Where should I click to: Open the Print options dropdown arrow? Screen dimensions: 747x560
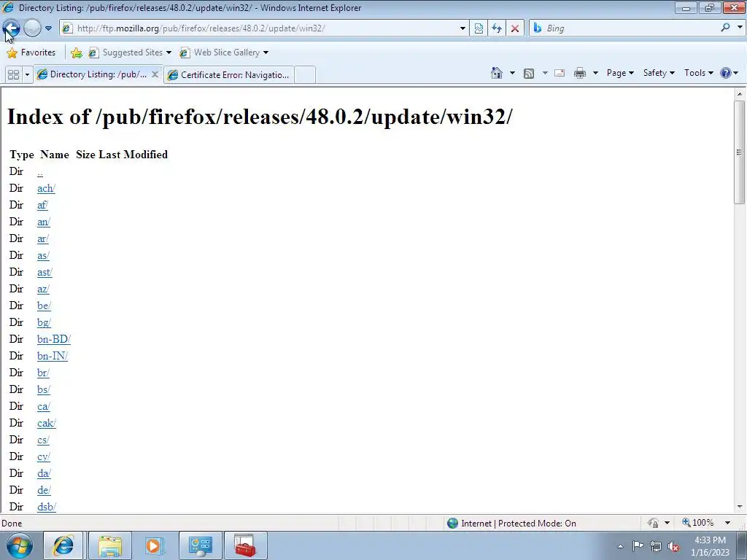[595, 73]
